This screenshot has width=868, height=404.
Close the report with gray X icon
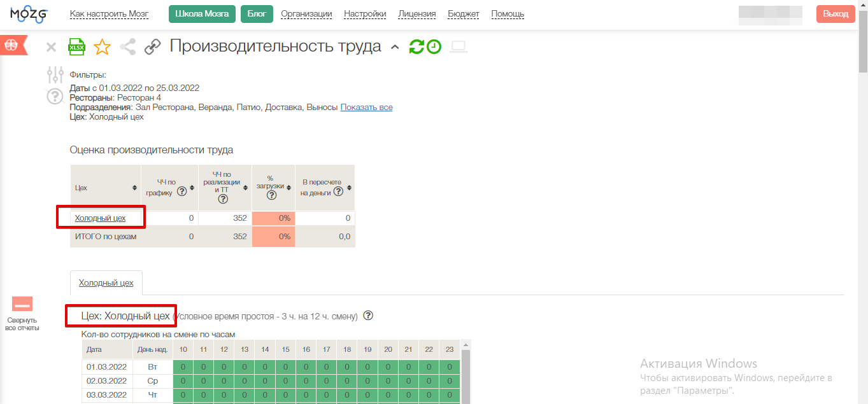pyautogui.click(x=52, y=47)
